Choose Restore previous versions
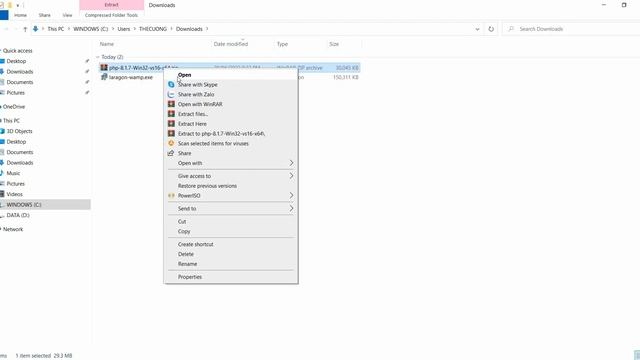Image resolution: width=640 pixels, height=360 pixels. click(x=231, y=186)
